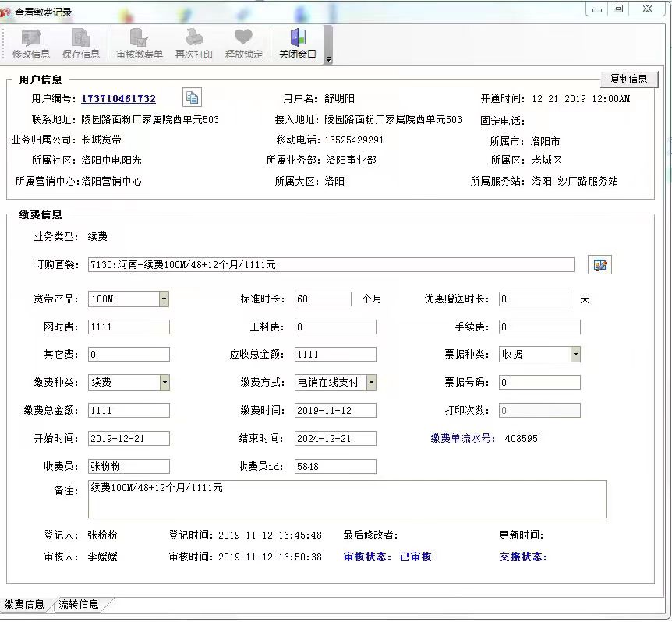Select the 老城区 district value
This screenshot has height=622, width=672.
[x=546, y=161]
